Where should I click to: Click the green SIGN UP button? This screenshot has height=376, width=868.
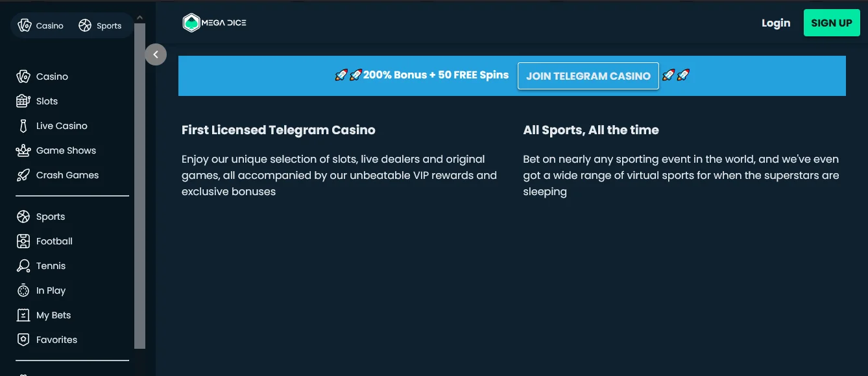pyautogui.click(x=832, y=23)
